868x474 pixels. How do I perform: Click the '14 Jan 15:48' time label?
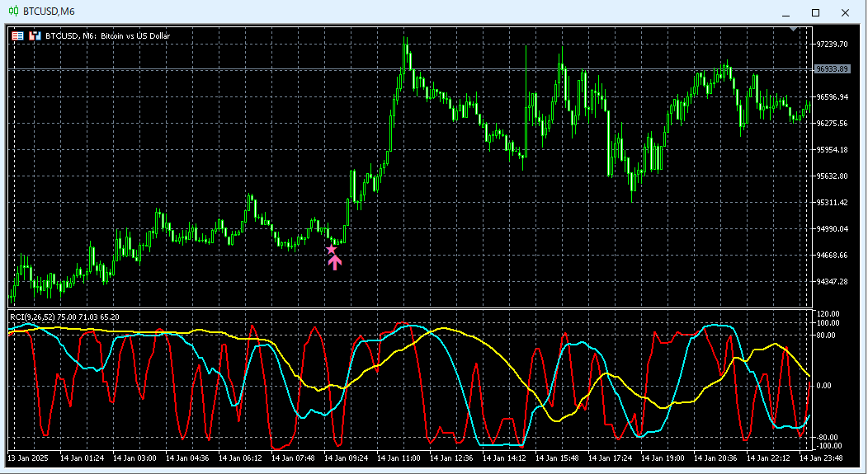(557, 458)
